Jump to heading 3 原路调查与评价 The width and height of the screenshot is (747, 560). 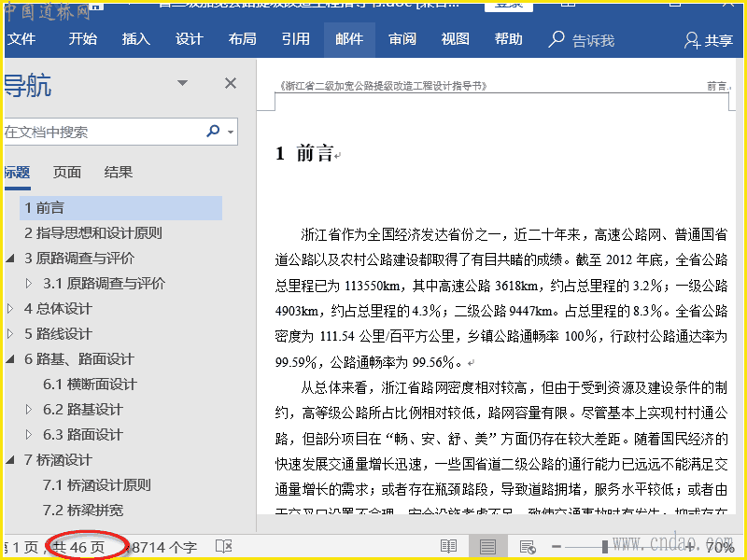[79, 259]
